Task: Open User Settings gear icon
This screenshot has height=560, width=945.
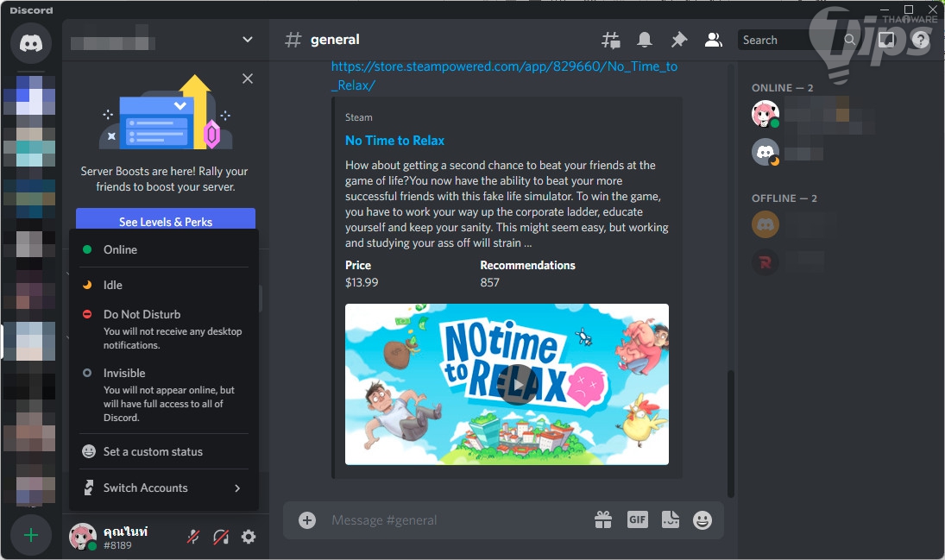Action: 249,537
